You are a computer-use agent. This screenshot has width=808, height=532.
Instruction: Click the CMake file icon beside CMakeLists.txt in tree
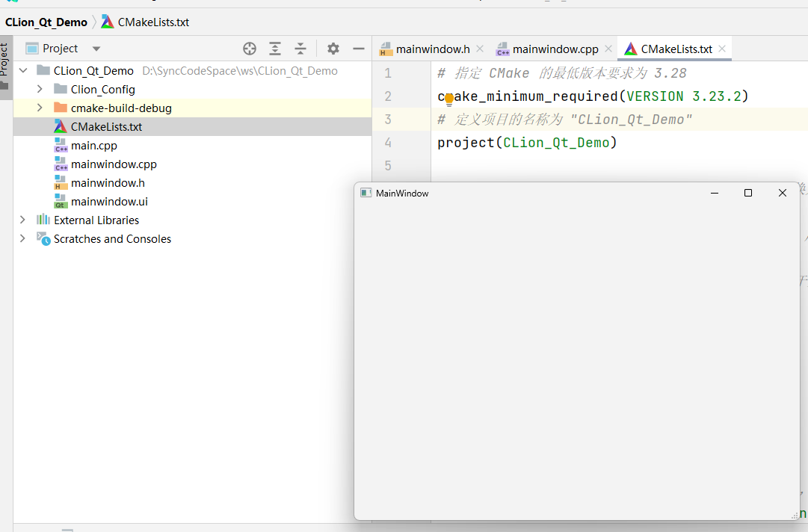pyautogui.click(x=61, y=126)
